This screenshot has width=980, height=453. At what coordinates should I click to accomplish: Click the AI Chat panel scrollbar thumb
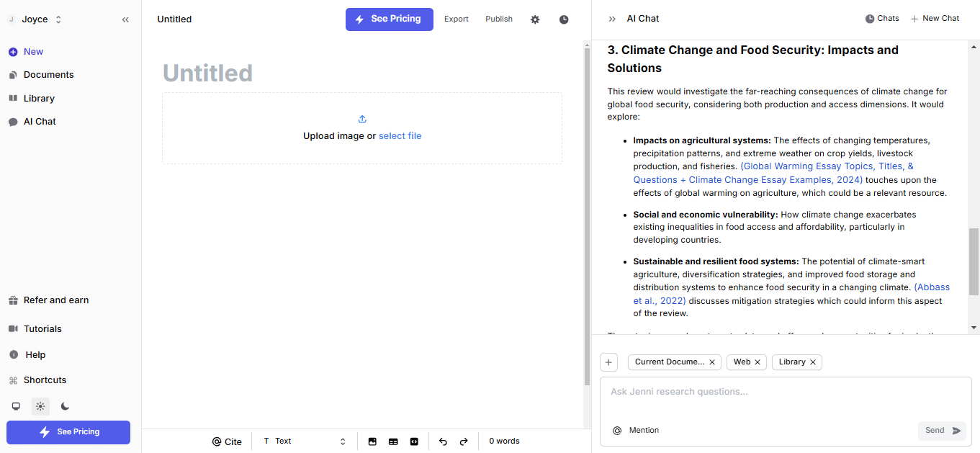(974, 261)
